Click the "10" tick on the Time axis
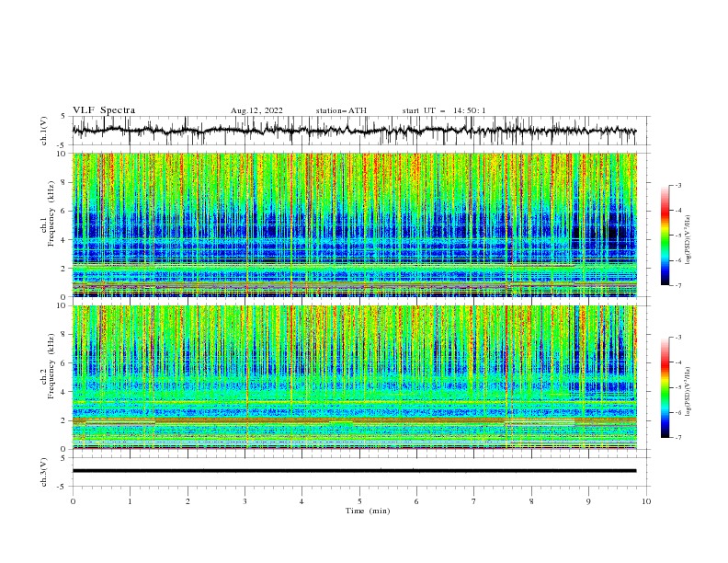The image size is (728, 563). click(646, 501)
